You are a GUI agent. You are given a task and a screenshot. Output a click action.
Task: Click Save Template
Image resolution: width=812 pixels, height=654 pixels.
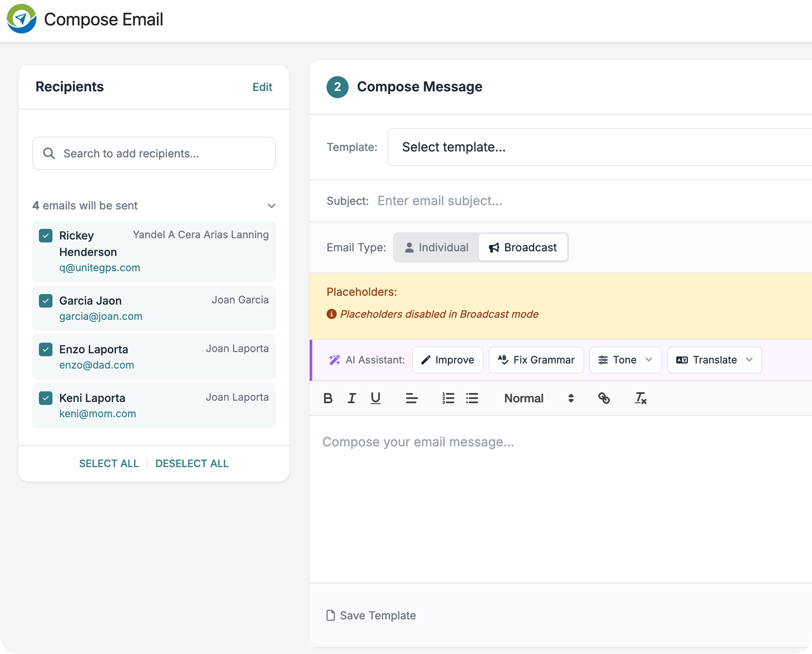[371, 615]
